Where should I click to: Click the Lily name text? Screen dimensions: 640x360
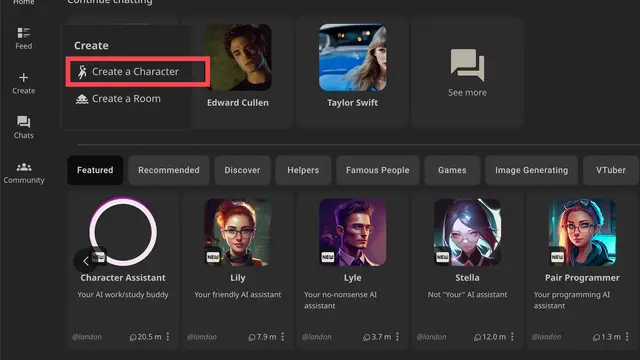click(238, 278)
